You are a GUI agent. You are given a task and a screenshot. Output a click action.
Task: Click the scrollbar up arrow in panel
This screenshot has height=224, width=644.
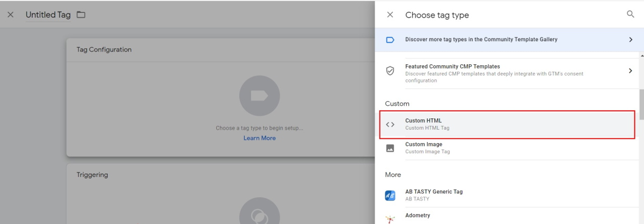point(641,55)
